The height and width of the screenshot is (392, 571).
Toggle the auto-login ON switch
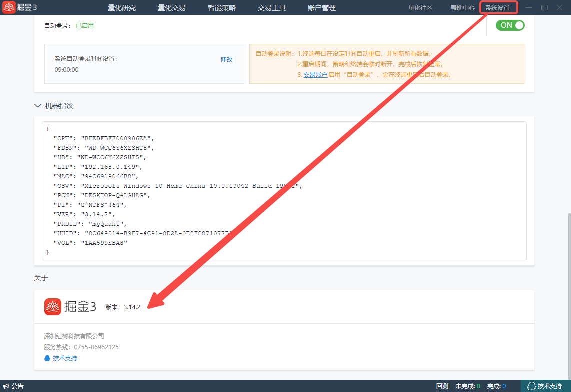[x=510, y=25]
